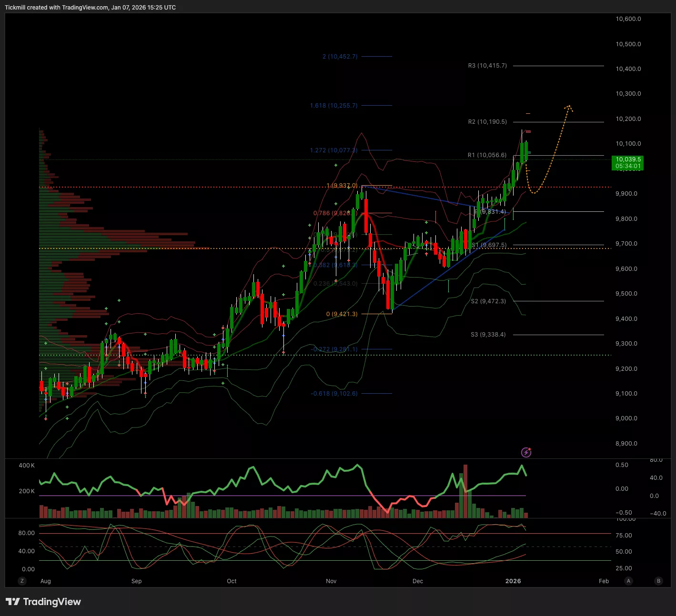Click the orange dotted projection arrowhead
Screen dimensions: 676x616
click(x=568, y=107)
